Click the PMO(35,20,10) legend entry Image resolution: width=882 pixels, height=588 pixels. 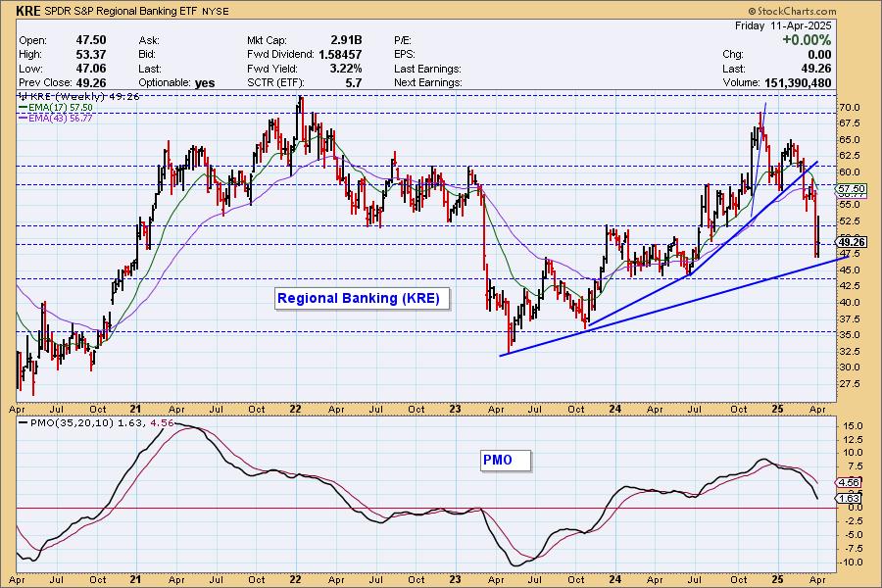pyautogui.click(x=96, y=422)
